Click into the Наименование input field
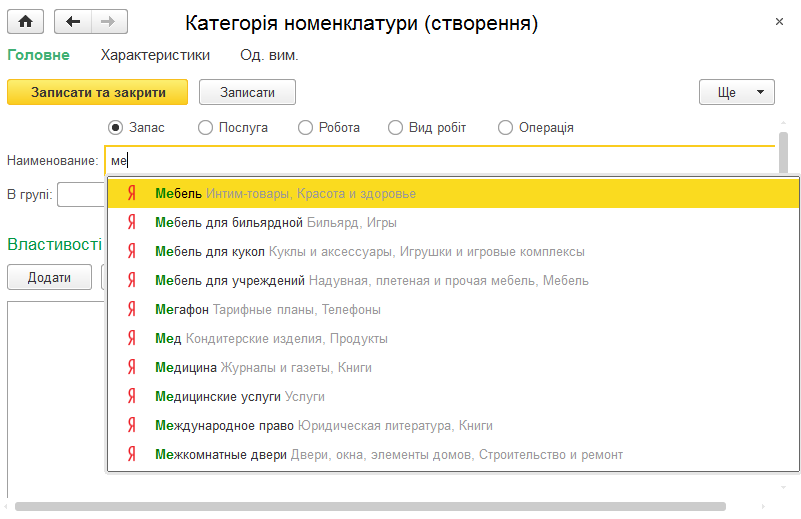The width and height of the screenshot is (801, 519). tap(440, 160)
